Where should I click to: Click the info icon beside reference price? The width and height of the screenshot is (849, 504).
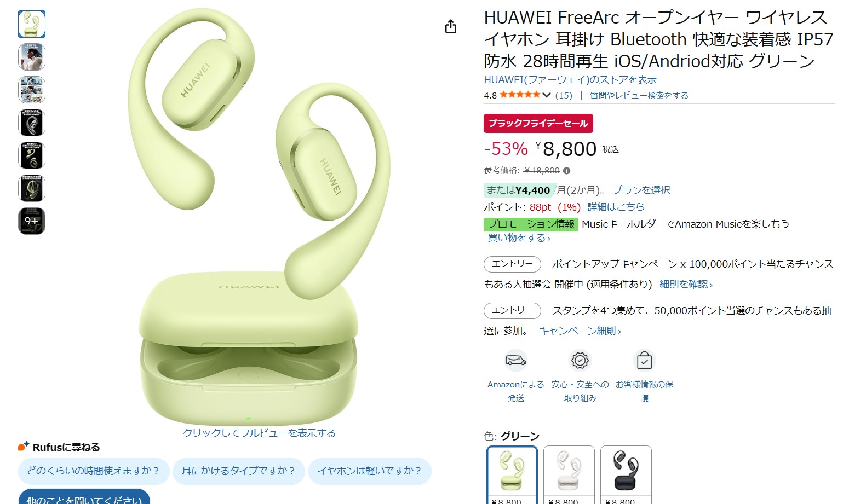tap(567, 171)
